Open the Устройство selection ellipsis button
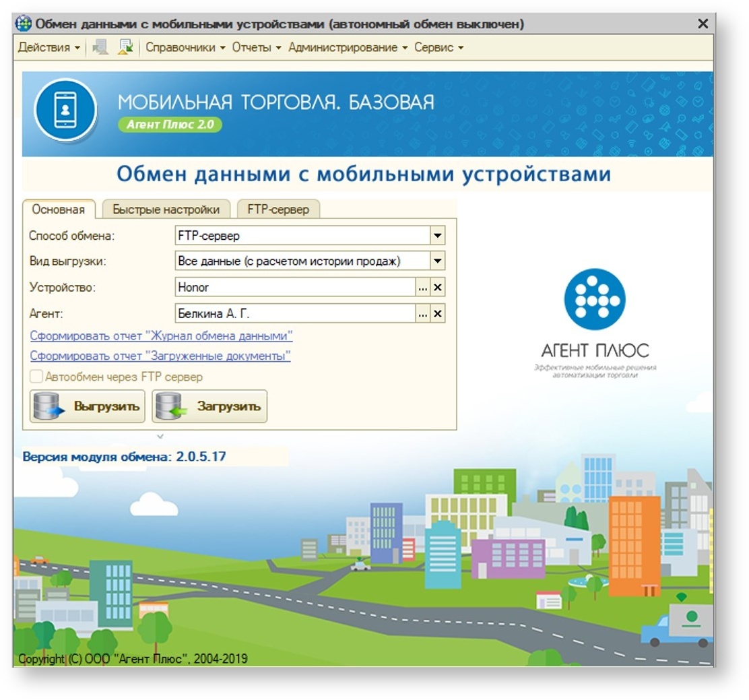Viewport: 749px width, 700px height. click(x=423, y=287)
